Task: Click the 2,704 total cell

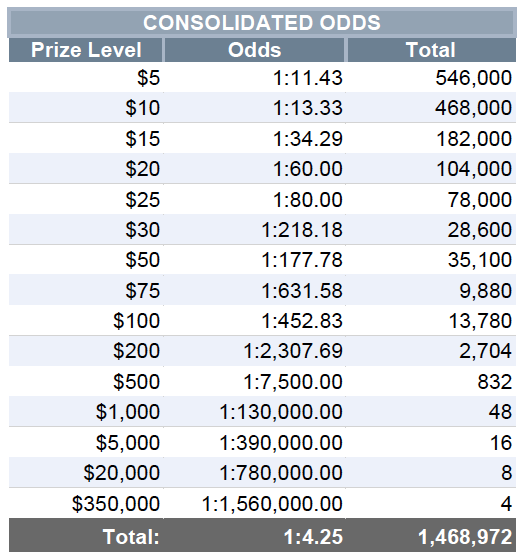Action: pyautogui.click(x=431, y=351)
